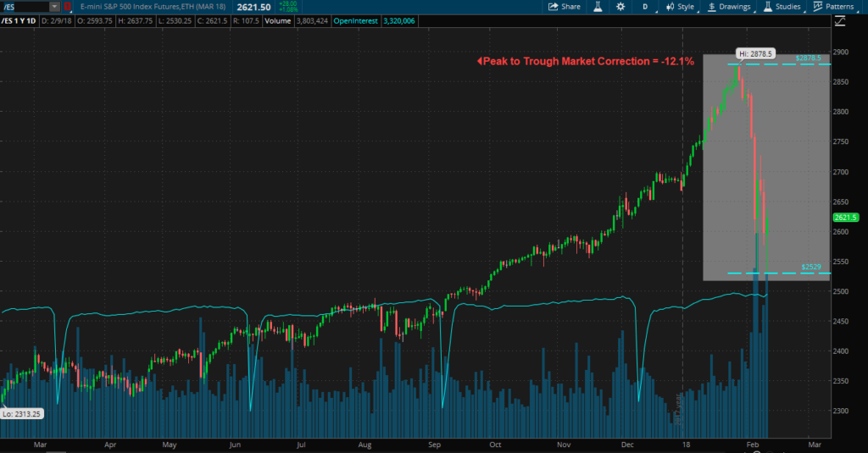
Task: Select the OpenInterest study label
Action: (x=355, y=21)
